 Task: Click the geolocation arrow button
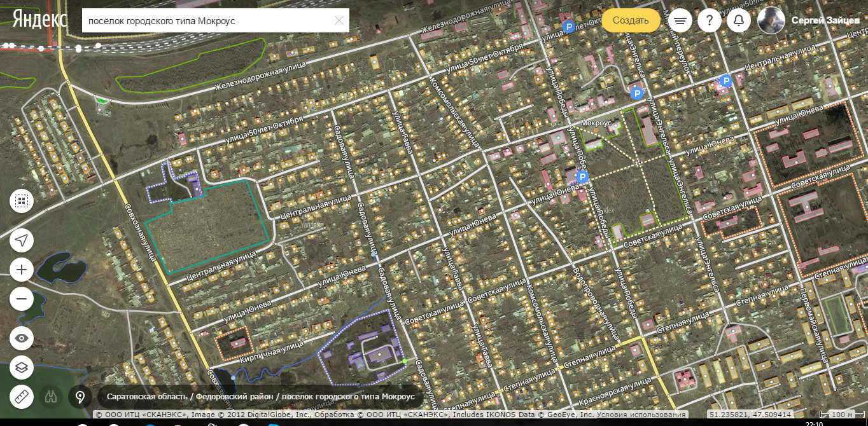click(22, 240)
